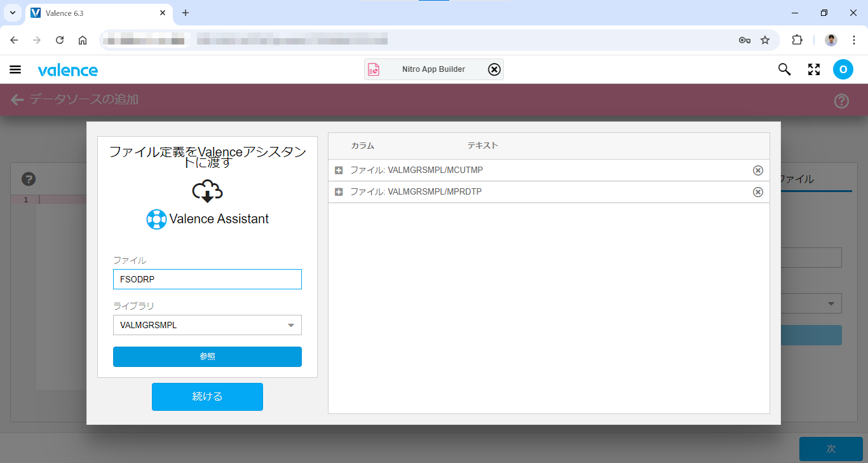Open the hamburger navigation menu

(15, 69)
